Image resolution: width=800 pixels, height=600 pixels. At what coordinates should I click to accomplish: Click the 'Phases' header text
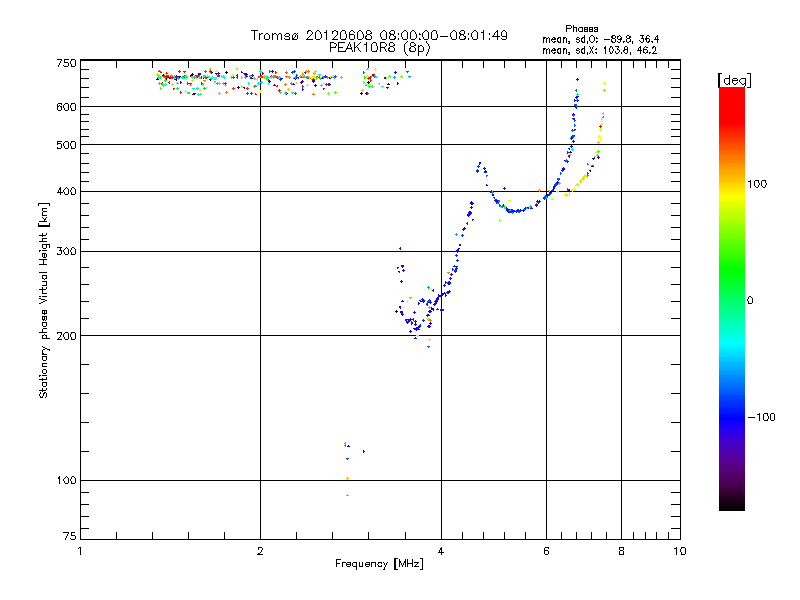[x=582, y=29]
